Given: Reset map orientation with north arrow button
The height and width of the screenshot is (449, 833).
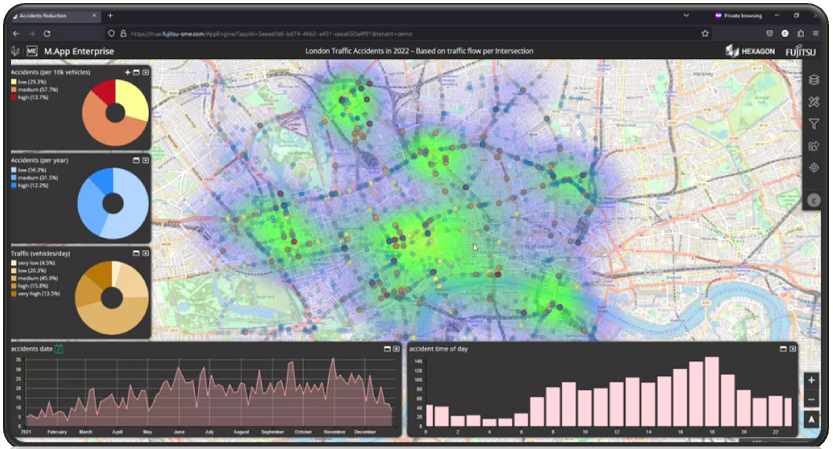Looking at the screenshot, I should pos(811,419).
